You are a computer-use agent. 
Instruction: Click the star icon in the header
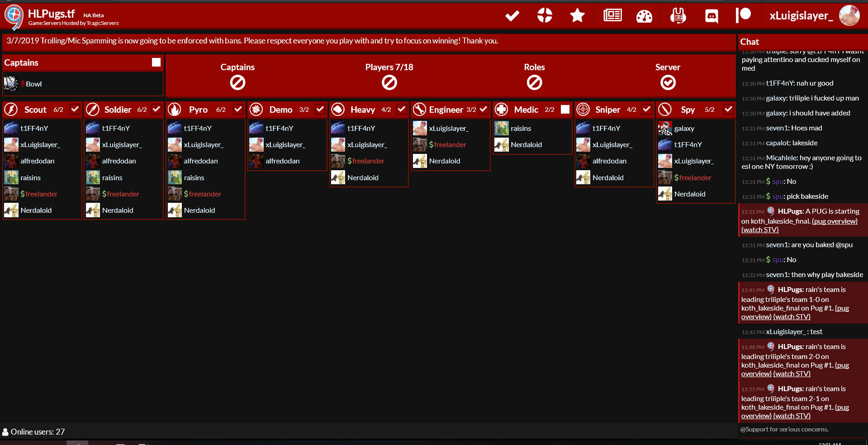(577, 16)
